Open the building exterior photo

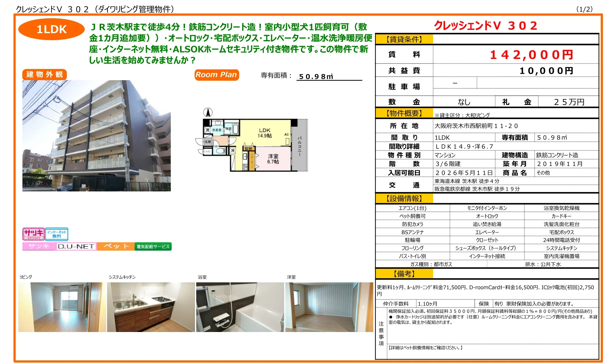96,135
